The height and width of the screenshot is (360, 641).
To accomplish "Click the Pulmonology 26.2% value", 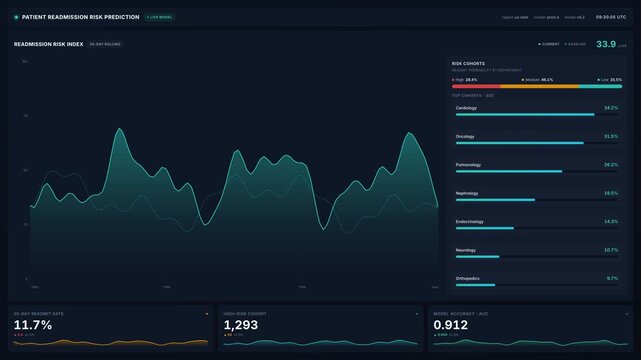I will 611,165.
